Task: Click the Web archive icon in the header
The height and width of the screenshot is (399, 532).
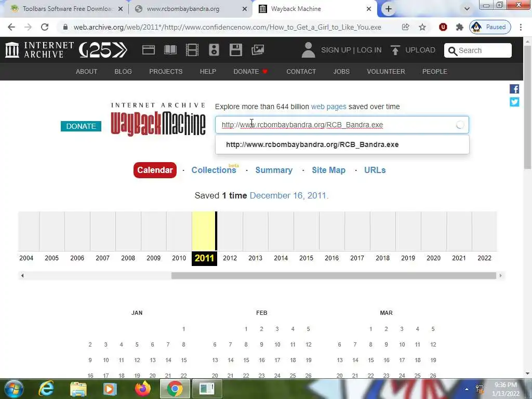Action: tap(148, 50)
